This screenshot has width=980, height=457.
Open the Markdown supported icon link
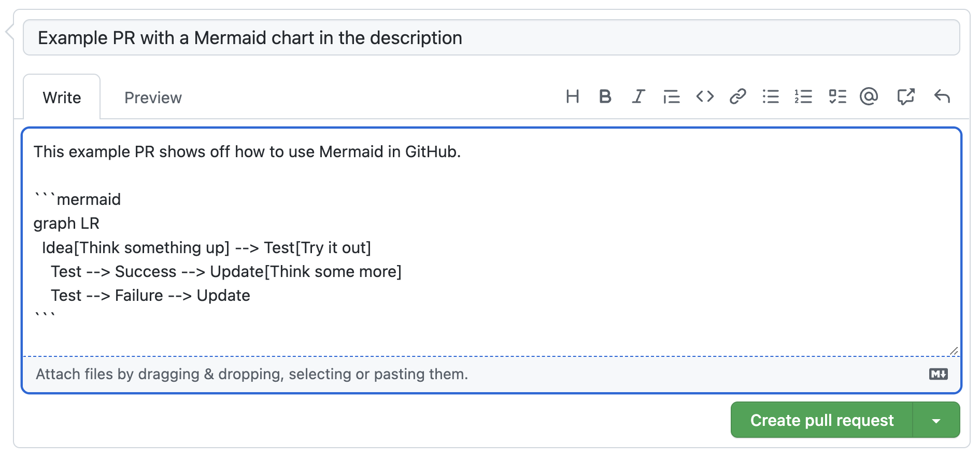tap(938, 374)
